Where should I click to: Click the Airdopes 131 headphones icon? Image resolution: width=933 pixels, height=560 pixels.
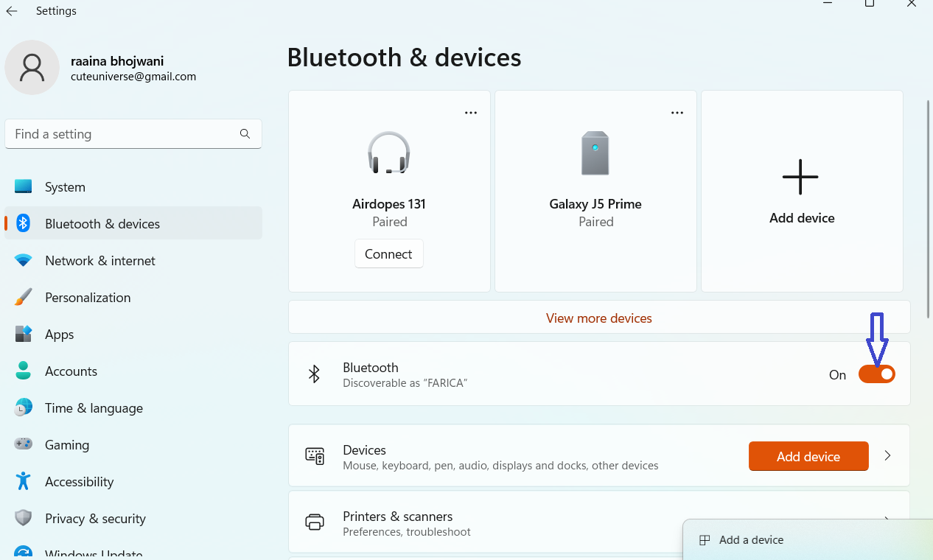tap(389, 153)
